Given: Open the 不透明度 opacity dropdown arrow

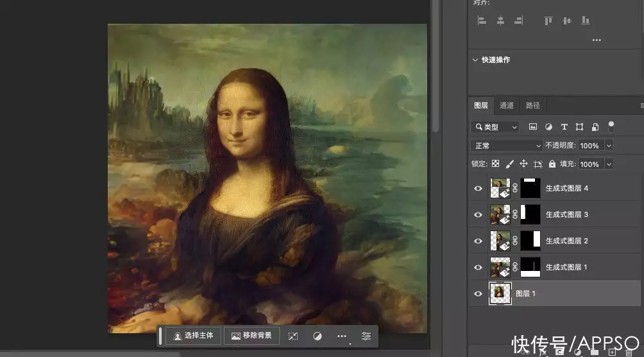Looking at the screenshot, I should pyautogui.click(x=608, y=146).
